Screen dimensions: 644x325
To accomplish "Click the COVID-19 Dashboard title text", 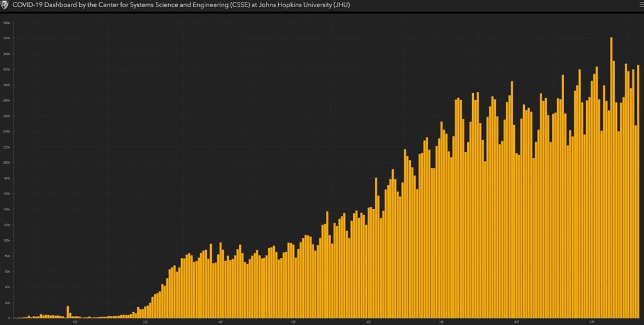I will tap(182, 5).
